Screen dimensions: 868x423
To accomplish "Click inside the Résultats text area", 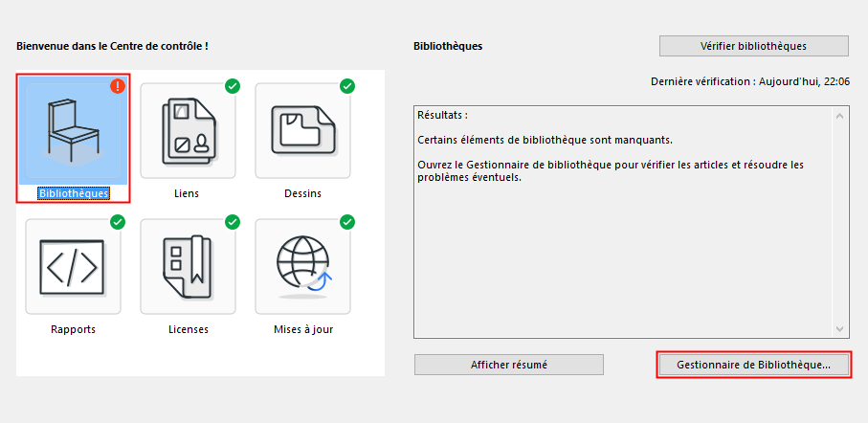I will 622,249.
